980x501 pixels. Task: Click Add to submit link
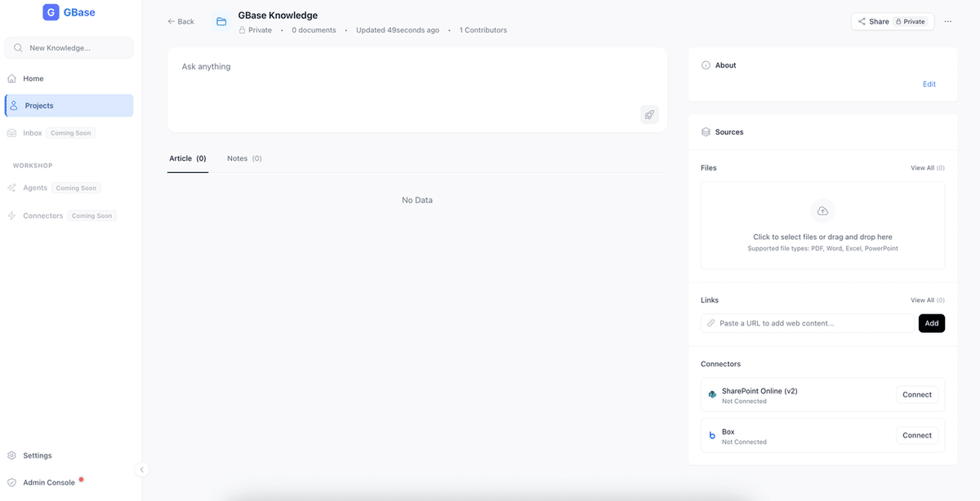pos(931,323)
